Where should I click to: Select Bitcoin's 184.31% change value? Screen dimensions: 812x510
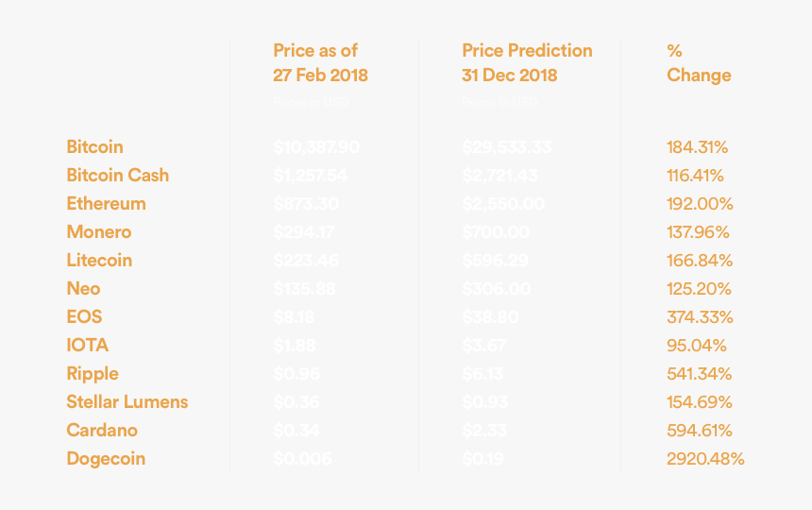[x=697, y=147]
